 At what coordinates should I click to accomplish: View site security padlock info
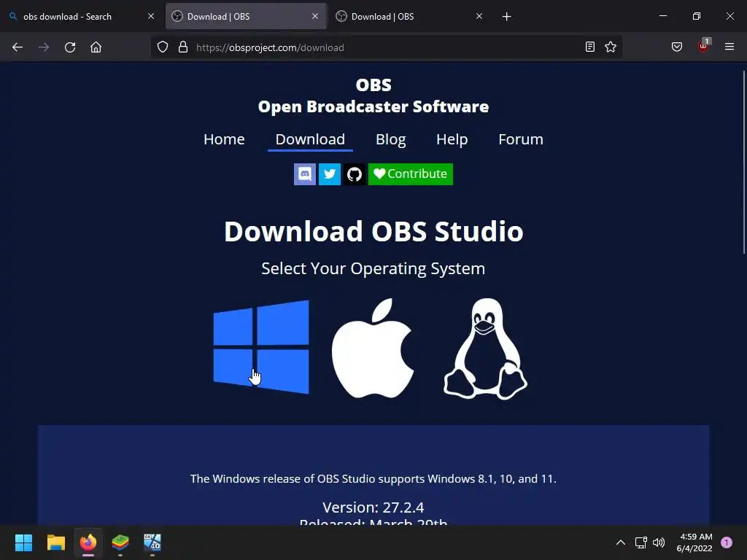[183, 47]
